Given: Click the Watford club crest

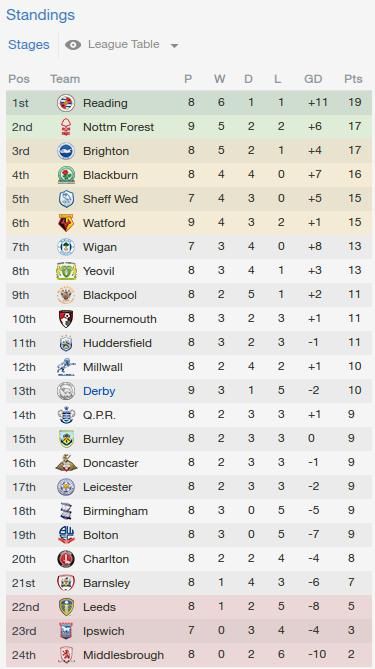Looking at the screenshot, I should point(66,223).
